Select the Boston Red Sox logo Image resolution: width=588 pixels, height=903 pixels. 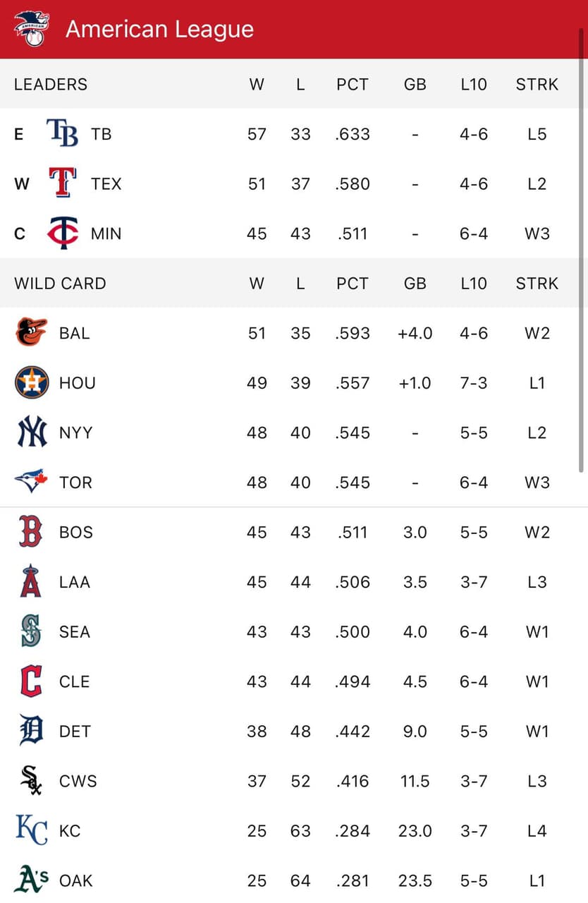click(31, 532)
